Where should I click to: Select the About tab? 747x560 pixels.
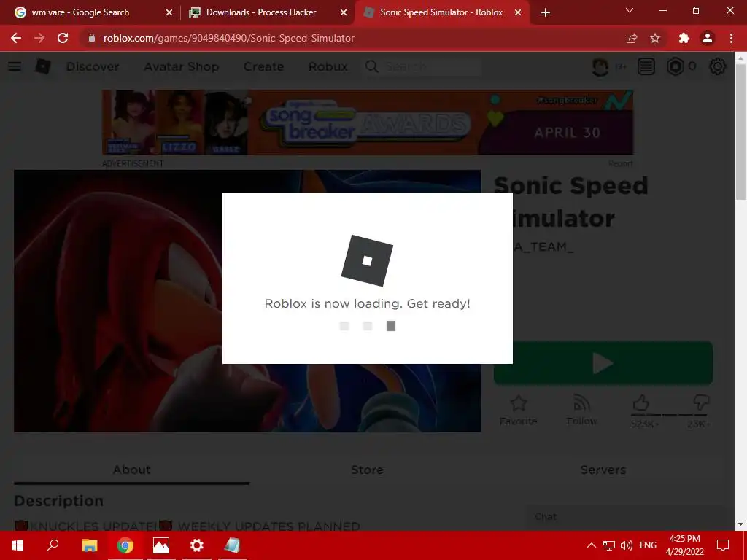(x=131, y=470)
